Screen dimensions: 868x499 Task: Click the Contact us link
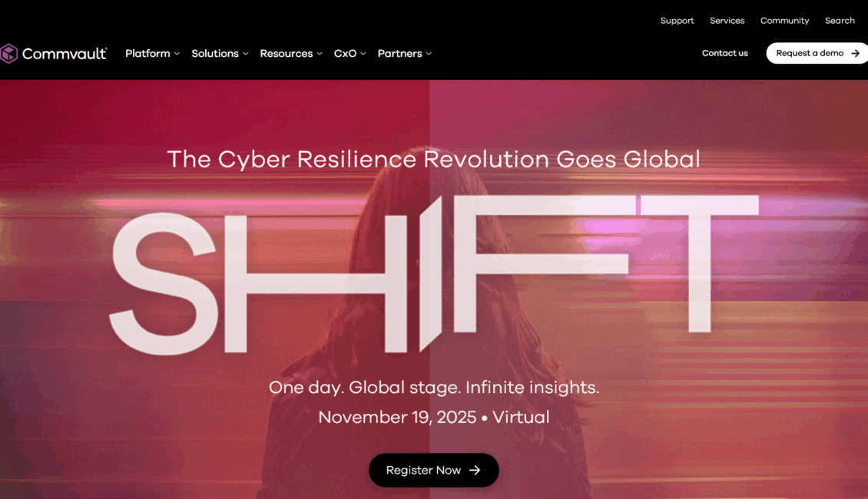[724, 53]
